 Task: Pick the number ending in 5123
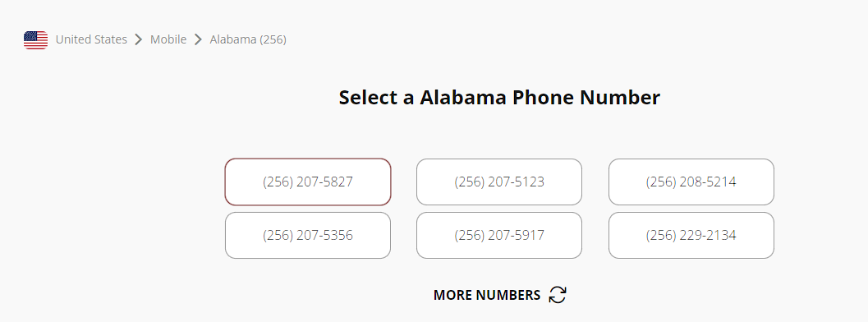[499, 182]
